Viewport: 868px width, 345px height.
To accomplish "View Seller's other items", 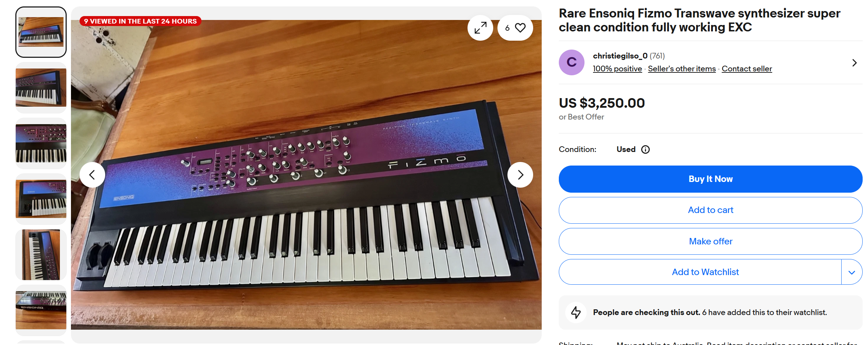I will [x=682, y=69].
